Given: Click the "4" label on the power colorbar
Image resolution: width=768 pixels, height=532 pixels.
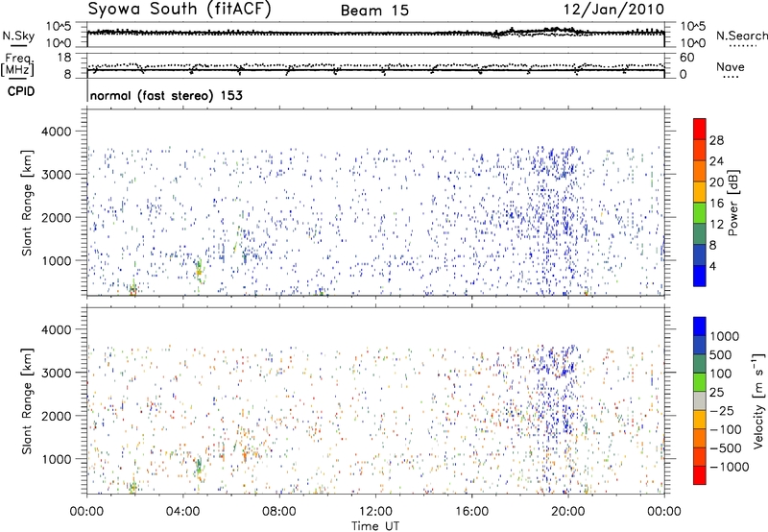Looking at the screenshot, I should pyautogui.click(x=712, y=266).
